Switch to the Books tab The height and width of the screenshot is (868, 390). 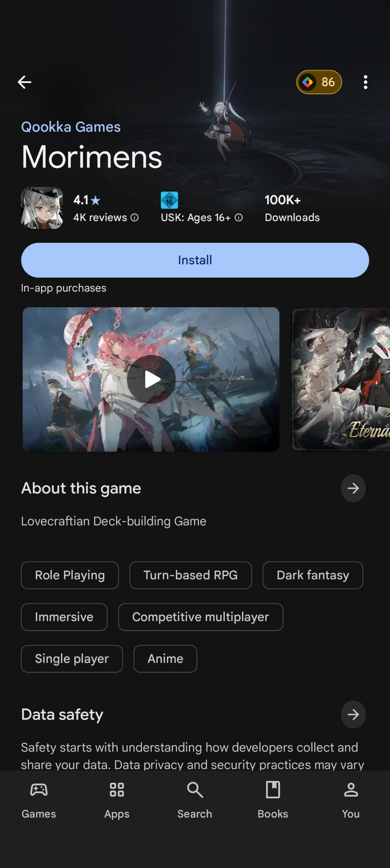click(273, 800)
